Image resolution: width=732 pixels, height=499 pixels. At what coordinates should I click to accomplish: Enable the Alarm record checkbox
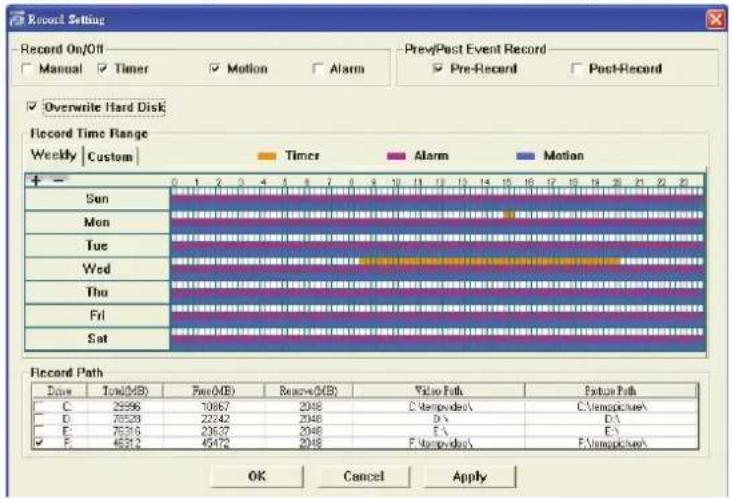pos(318,69)
